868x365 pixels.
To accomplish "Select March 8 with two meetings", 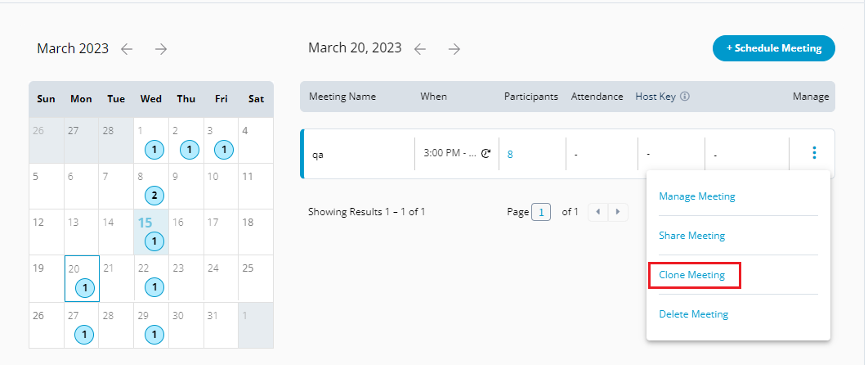I will click(x=151, y=186).
